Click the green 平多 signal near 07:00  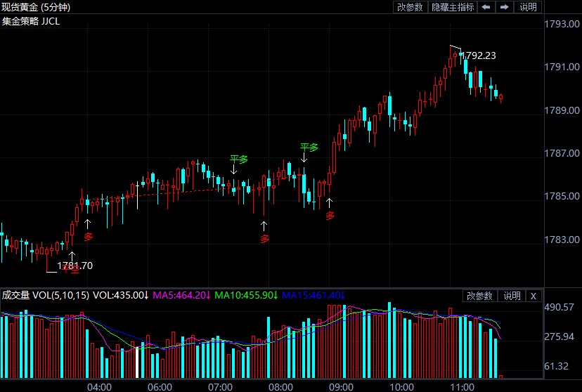pos(238,159)
